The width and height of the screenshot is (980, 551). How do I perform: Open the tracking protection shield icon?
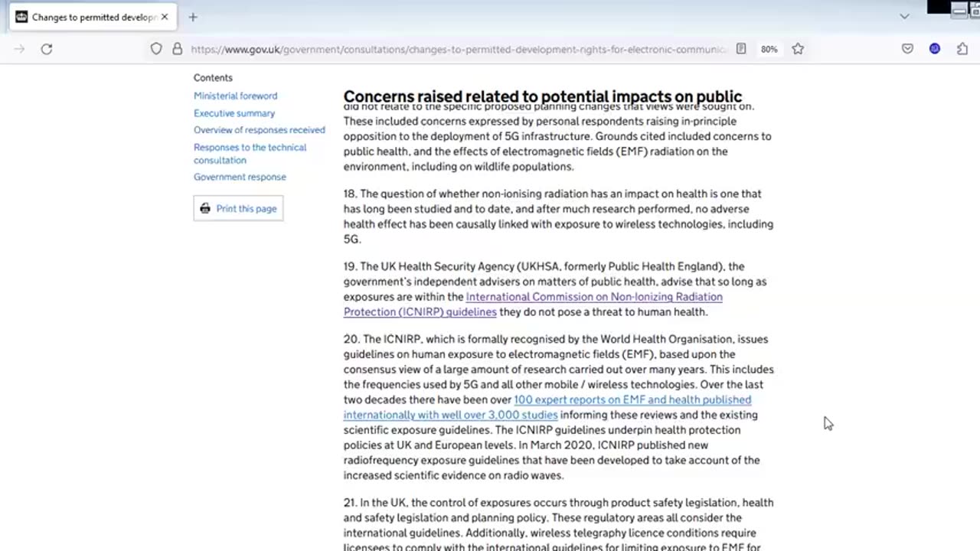156,49
